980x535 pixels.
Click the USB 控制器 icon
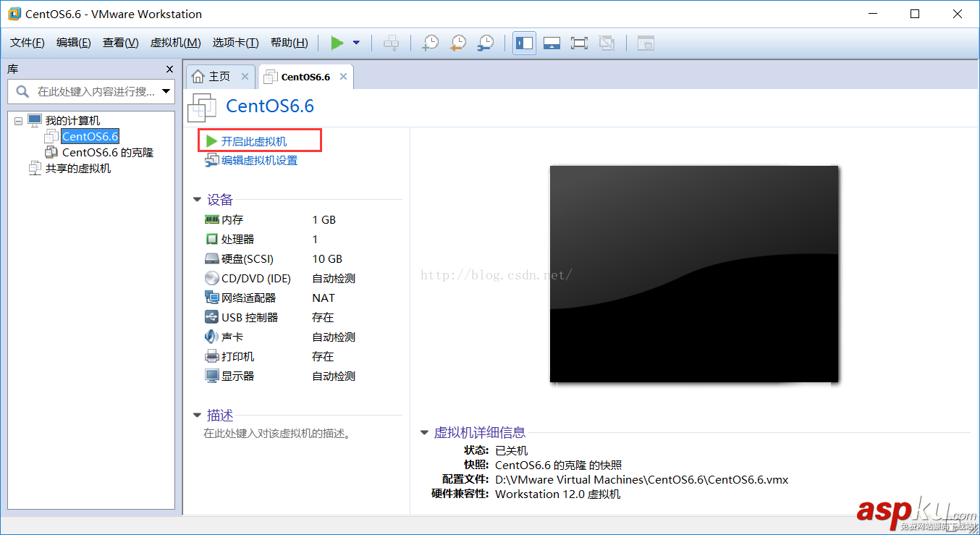(211, 317)
